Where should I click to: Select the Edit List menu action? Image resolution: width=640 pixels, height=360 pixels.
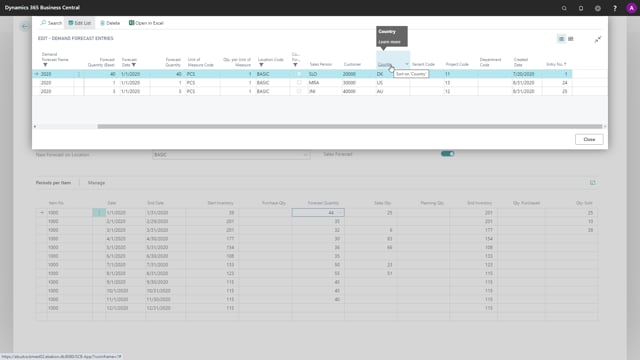80,23
